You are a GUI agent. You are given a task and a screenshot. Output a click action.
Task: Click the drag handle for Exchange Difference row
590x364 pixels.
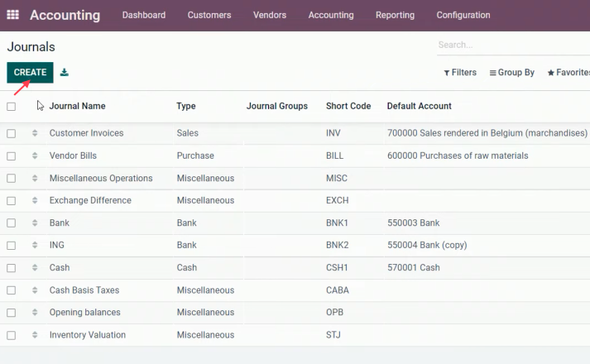point(35,200)
